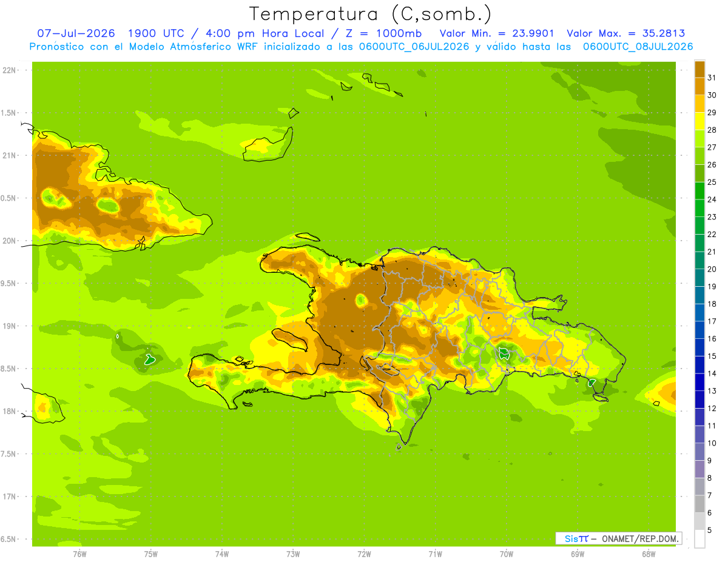Viewport: 728px width, 562px height.
Task: Click the "76W" longitude axis label
Action: 80,554
